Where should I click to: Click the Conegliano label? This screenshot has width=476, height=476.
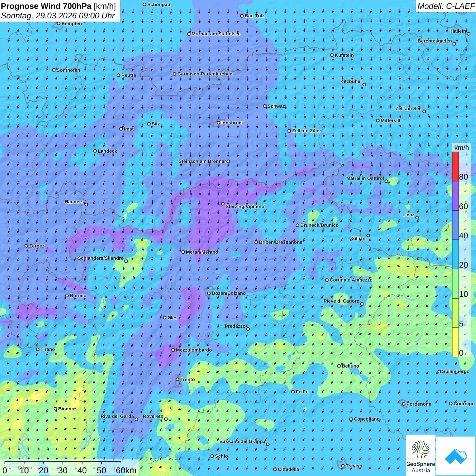(x=367, y=419)
